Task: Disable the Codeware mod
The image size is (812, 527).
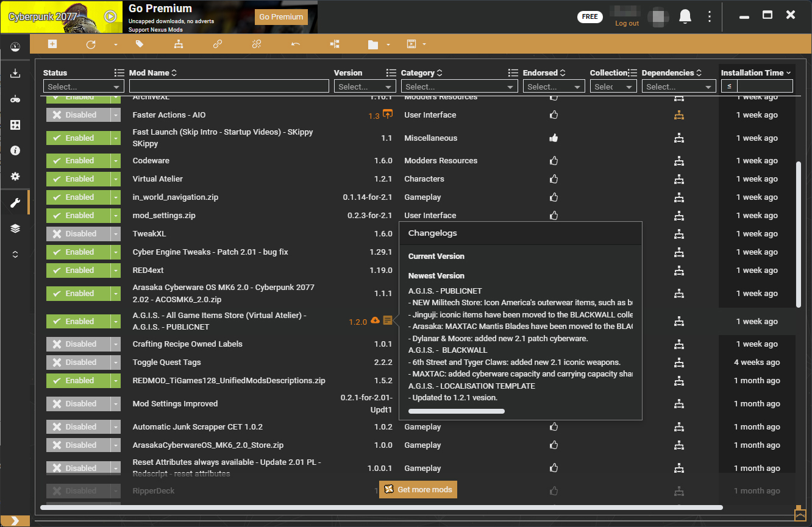Action: point(78,161)
